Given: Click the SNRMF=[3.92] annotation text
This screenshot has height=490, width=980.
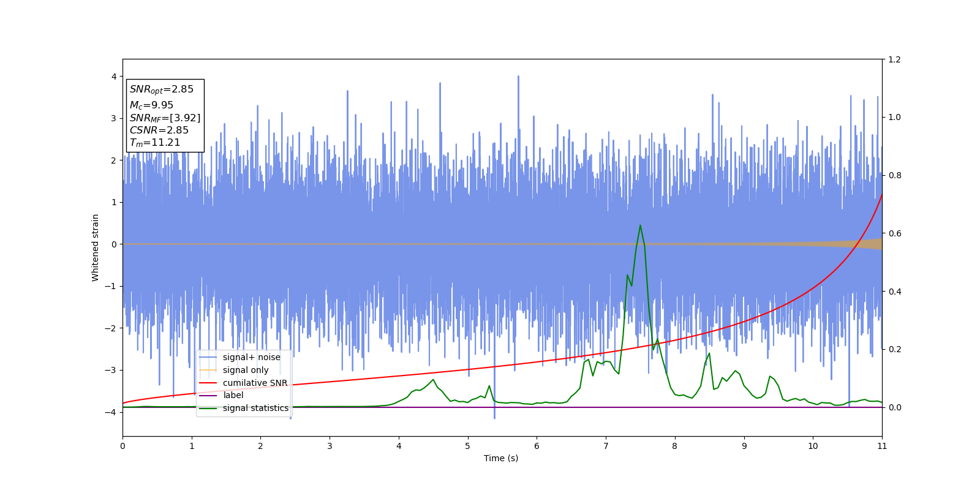Looking at the screenshot, I should pos(165,118).
